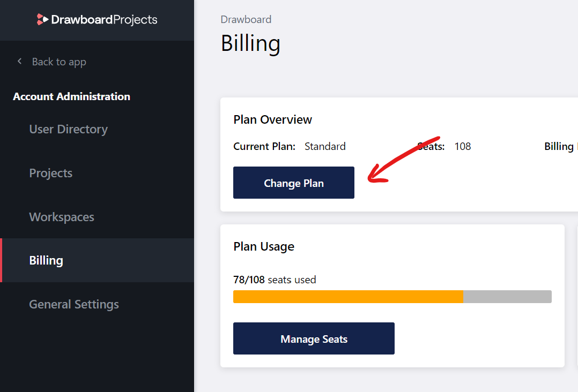Click the Change Plan button

pos(294,183)
